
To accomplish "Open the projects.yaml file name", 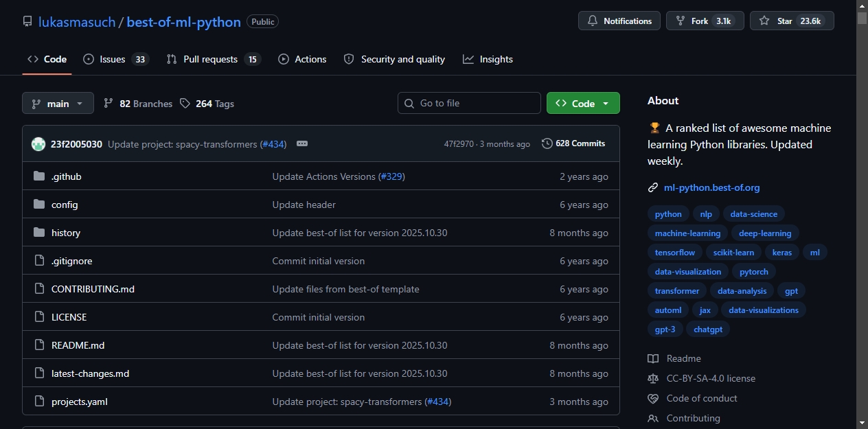I will tap(80, 402).
